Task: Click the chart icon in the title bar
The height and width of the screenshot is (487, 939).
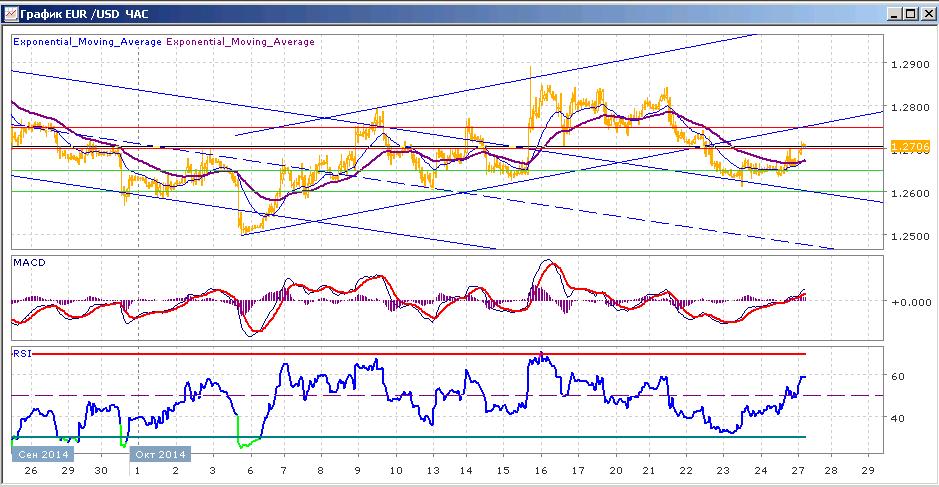Action: 10,13
